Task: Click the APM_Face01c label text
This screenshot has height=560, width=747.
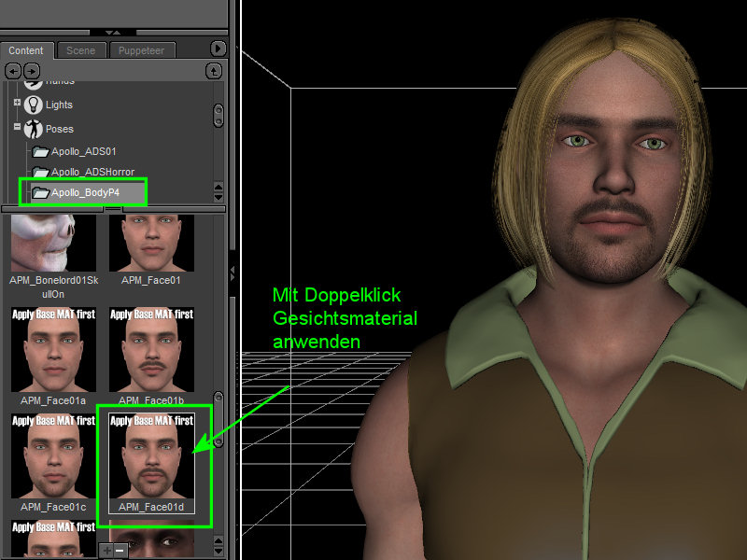Action: pyautogui.click(x=53, y=507)
